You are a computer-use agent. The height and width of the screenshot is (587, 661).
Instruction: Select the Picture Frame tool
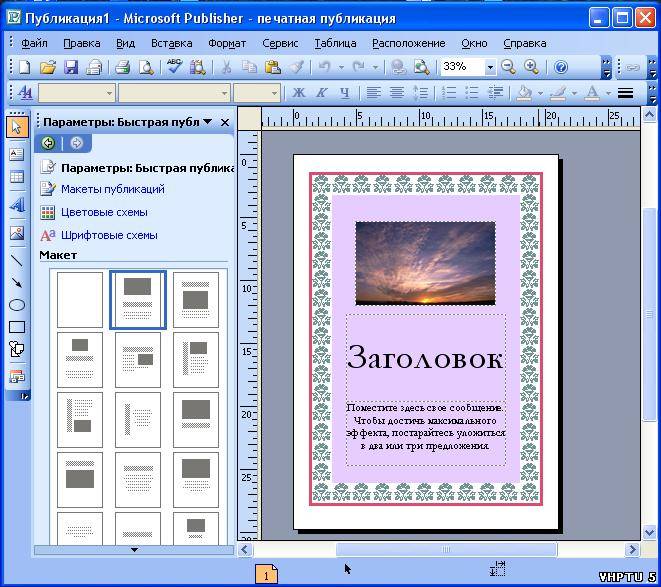coord(16,233)
